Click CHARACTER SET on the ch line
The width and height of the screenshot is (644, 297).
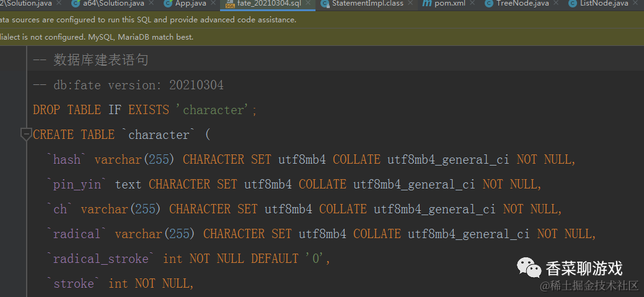[213, 209]
